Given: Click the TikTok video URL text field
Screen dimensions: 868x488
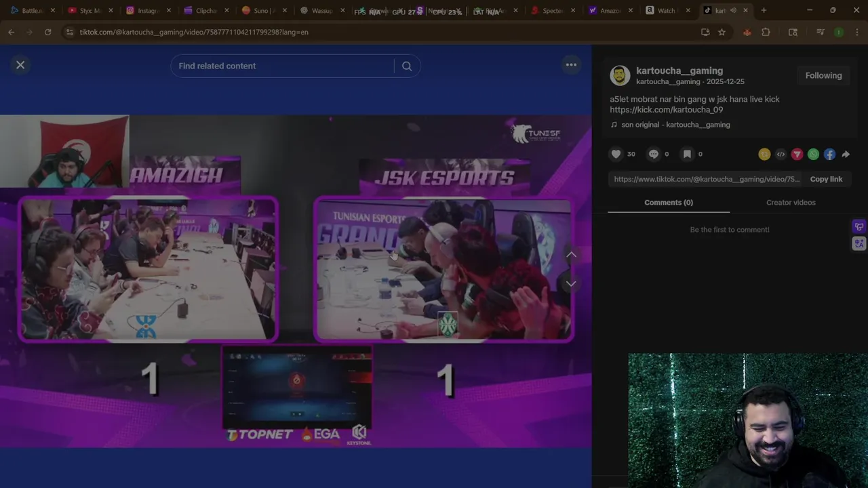Looking at the screenshot, I should [x=707, y=179].
